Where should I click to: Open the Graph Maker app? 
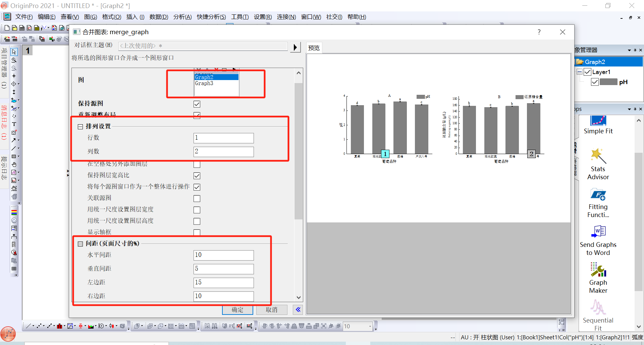pyautogui.click(x=598, y=278)
